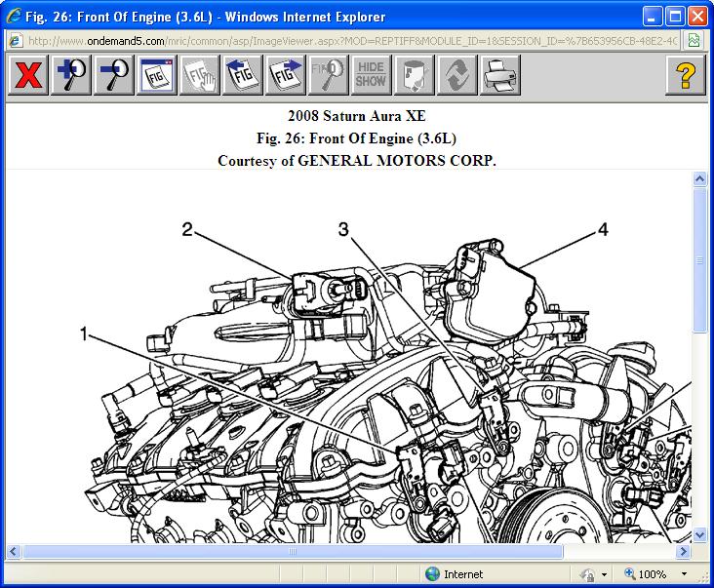Click the page icon beside the URL
Image resolution: width=714 pixels, height=588 pixels.
point(16,41)
